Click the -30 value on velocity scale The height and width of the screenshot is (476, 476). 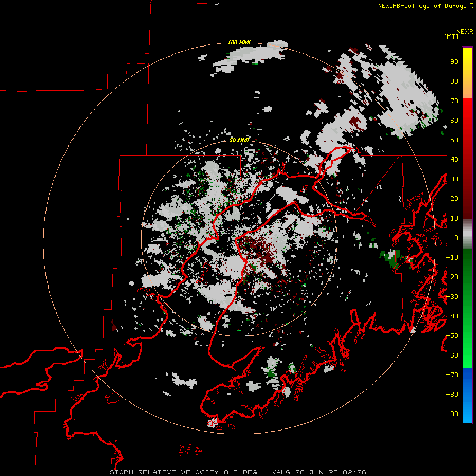452,297
